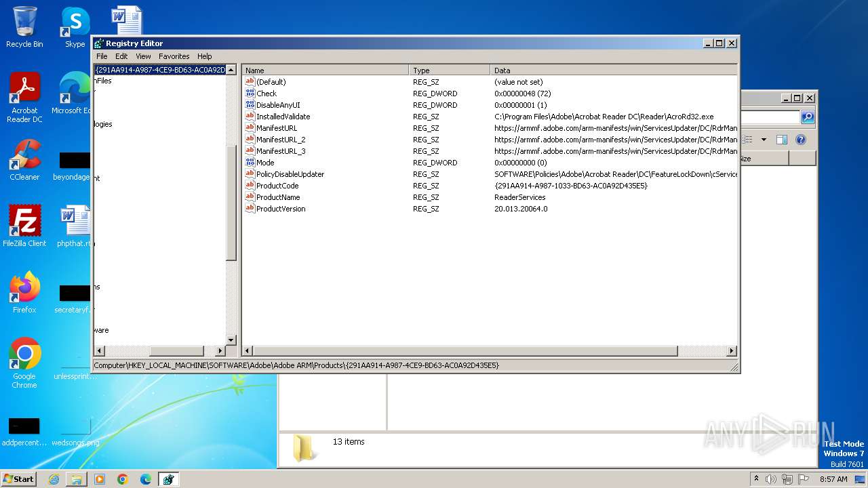The width and height of the screenshot is (868, 488).
Task: Open the Recycle Bin desktop icon
Action: coord(24,27)
